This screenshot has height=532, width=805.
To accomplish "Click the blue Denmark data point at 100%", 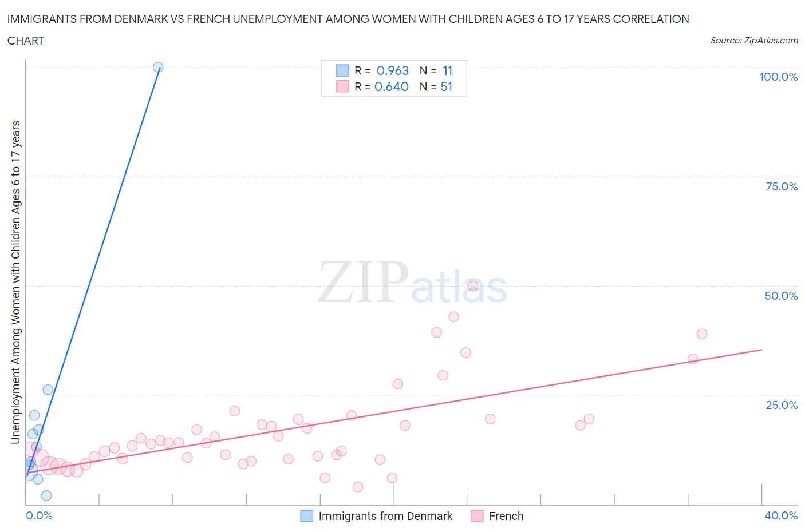I will [158, 67].
